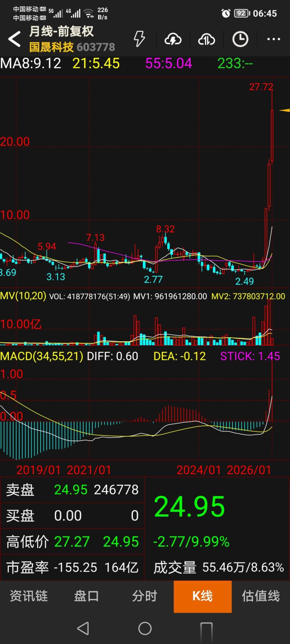Tap the lightning bolt quick trade icon
This screenshot has height=644, width=290.
139,39
